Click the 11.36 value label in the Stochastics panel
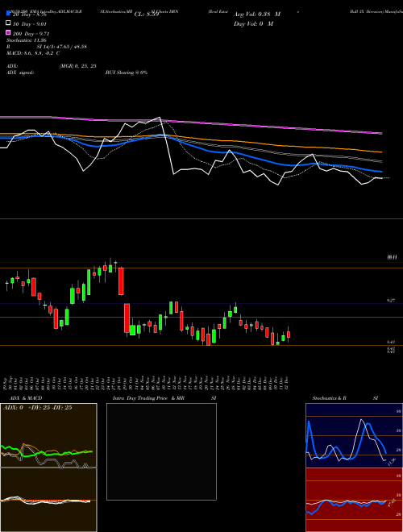This screenshot has height=532, width=403. 392,462
